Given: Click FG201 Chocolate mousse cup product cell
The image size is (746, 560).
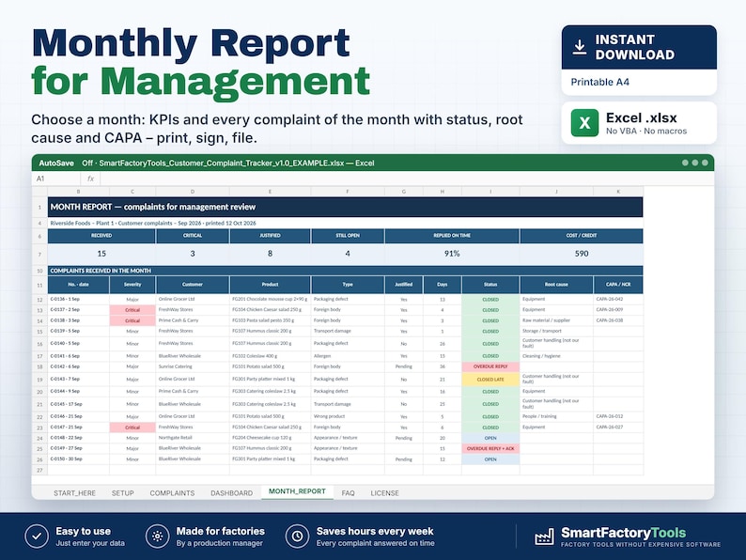Looking at the screenshot, I should [270, 300].
